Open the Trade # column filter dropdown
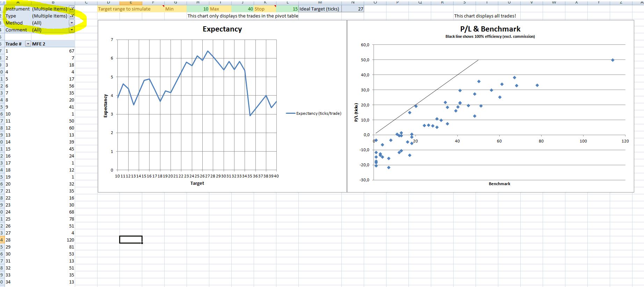Image resolution: width=644 pixels, height=287 pixels. (28, 44)
